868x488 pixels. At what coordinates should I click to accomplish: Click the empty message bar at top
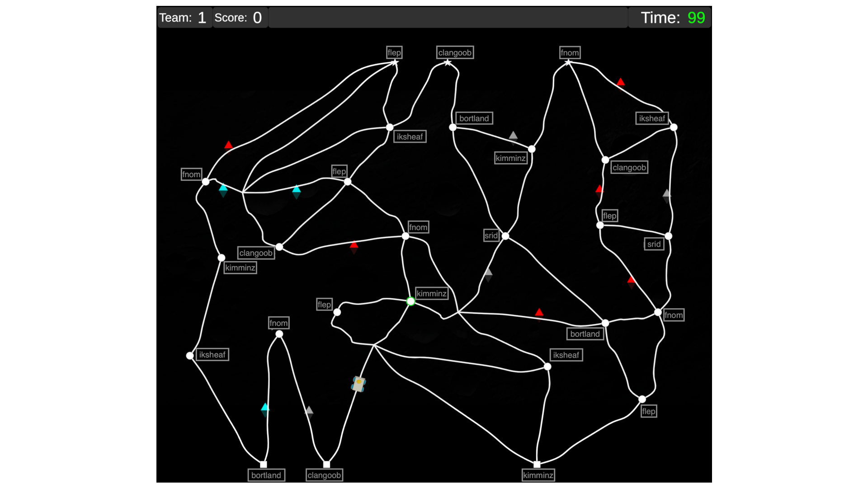pyautogui.click(x=448, y=18)
